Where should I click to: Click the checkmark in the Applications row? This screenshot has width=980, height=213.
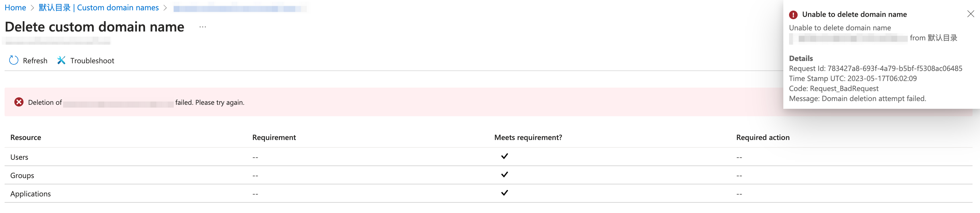[x=504, y=193]
